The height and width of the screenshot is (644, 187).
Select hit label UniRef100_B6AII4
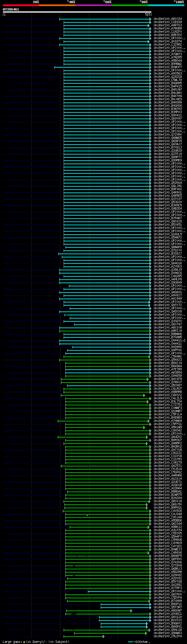click(x=168, y=363)
